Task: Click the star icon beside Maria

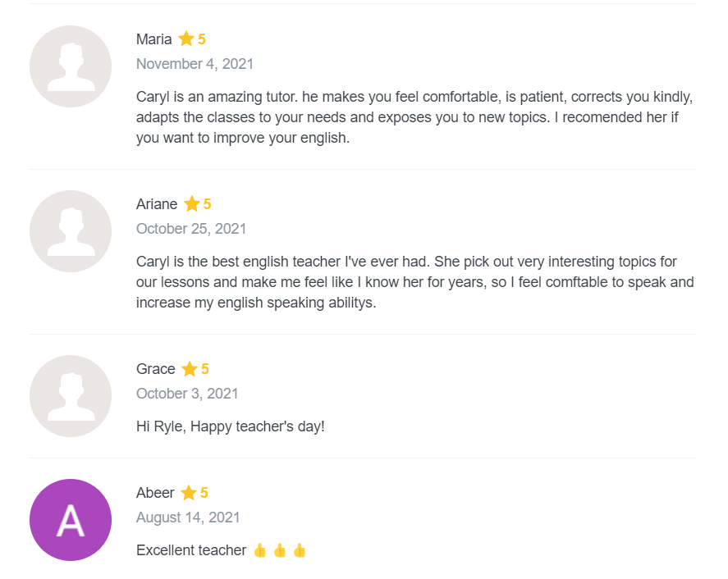Action: pos(186,39)
